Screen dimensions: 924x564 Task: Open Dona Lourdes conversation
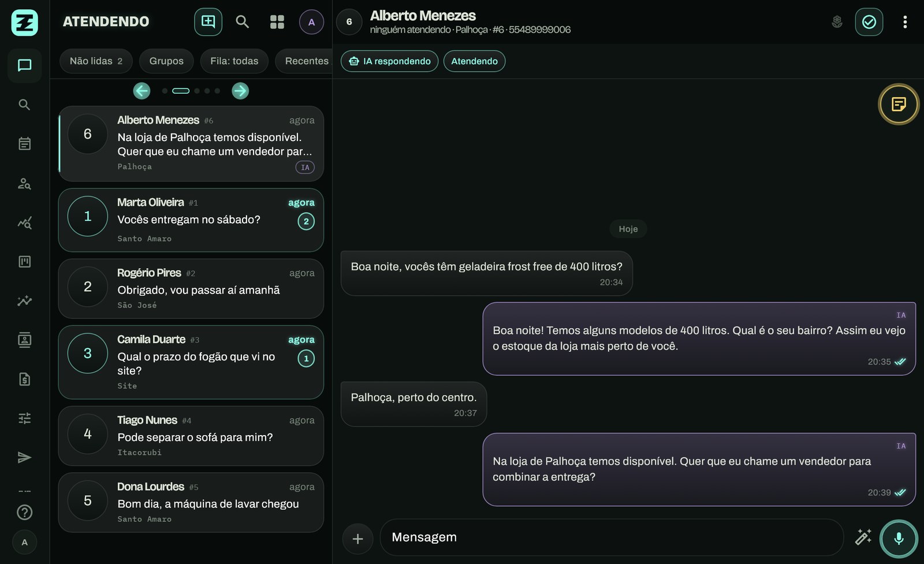tap(191, 503)
